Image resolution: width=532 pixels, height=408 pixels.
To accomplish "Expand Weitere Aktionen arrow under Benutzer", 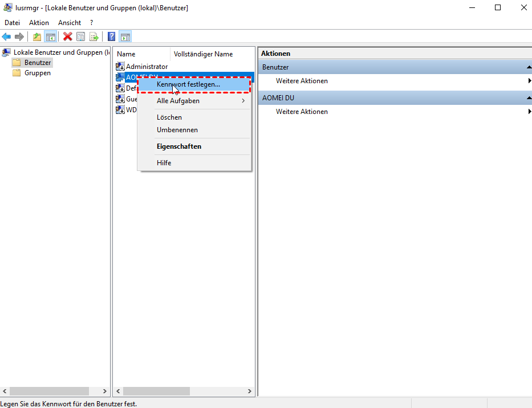I will [529, 81].
